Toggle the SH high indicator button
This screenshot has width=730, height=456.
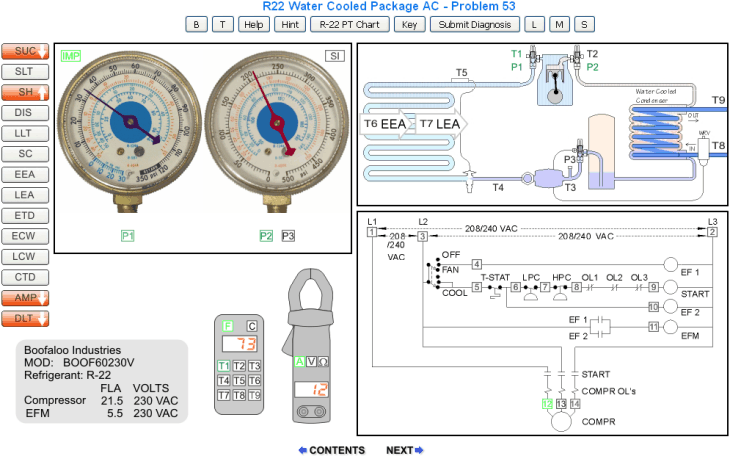25,93
